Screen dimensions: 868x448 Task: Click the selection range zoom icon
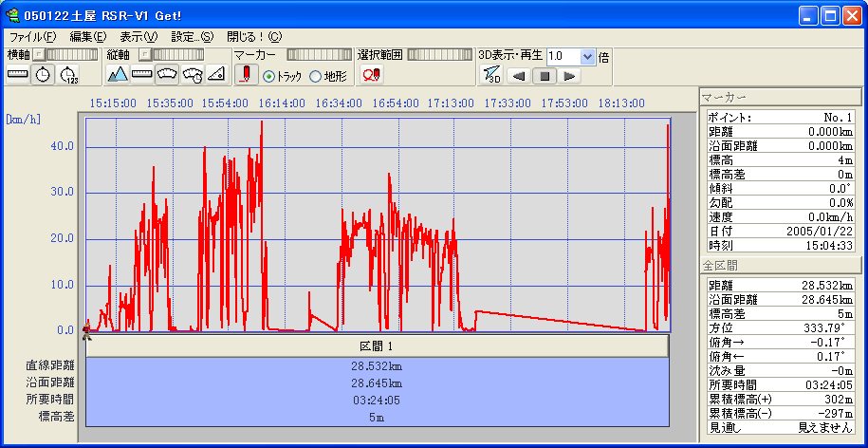coord(371,75)
